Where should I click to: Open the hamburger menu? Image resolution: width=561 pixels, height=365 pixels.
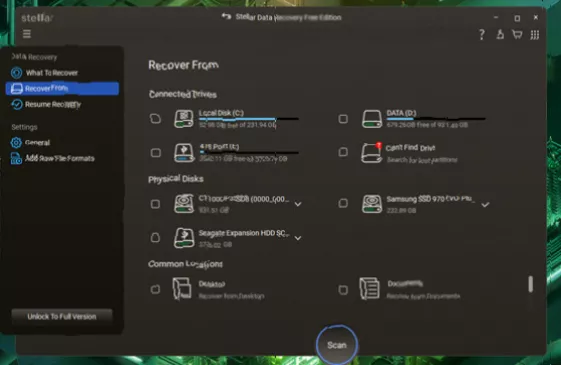(x=27, y=34)
